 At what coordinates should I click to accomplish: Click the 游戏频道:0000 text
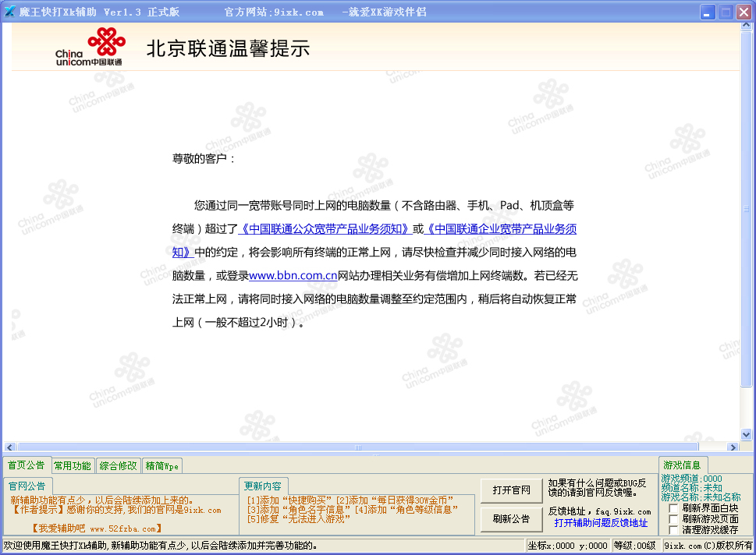tap(691, 479)
